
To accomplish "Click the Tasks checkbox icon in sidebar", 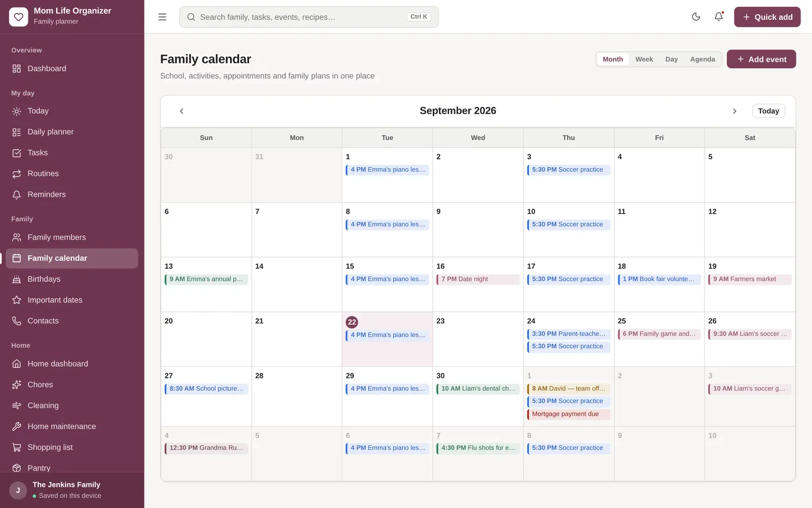I will point(17,153).
